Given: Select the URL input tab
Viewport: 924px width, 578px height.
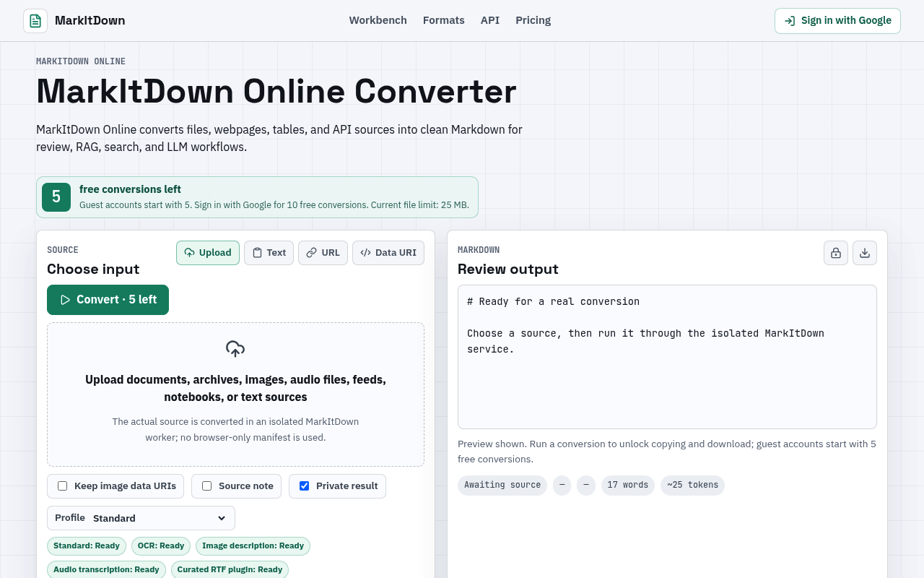Looking at the screenshot, I should (323, 253).
